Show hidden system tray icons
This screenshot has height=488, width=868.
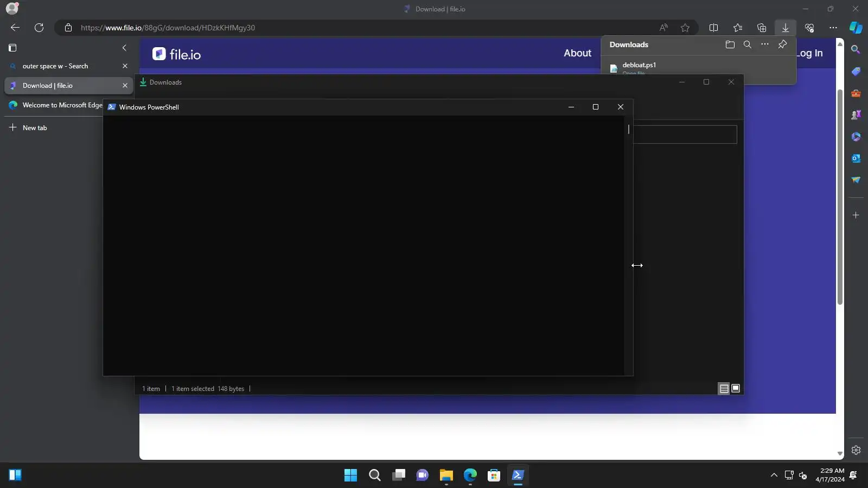point(774,476)
